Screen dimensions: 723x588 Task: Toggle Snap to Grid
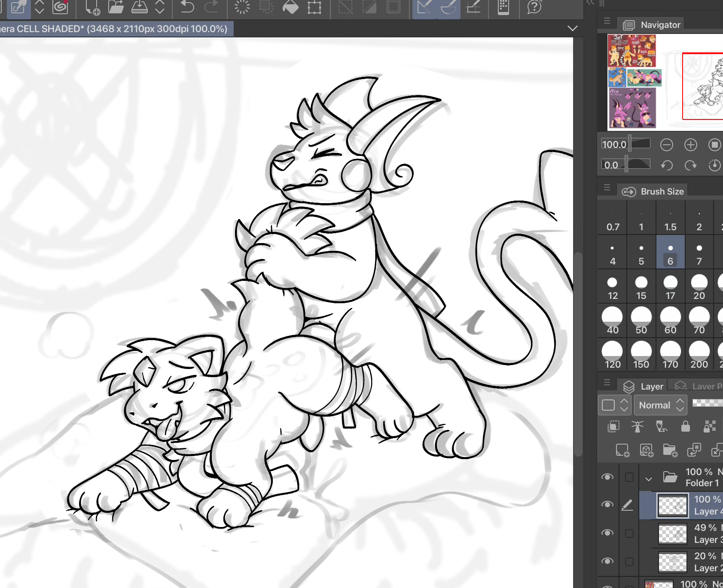click(473, 7)
